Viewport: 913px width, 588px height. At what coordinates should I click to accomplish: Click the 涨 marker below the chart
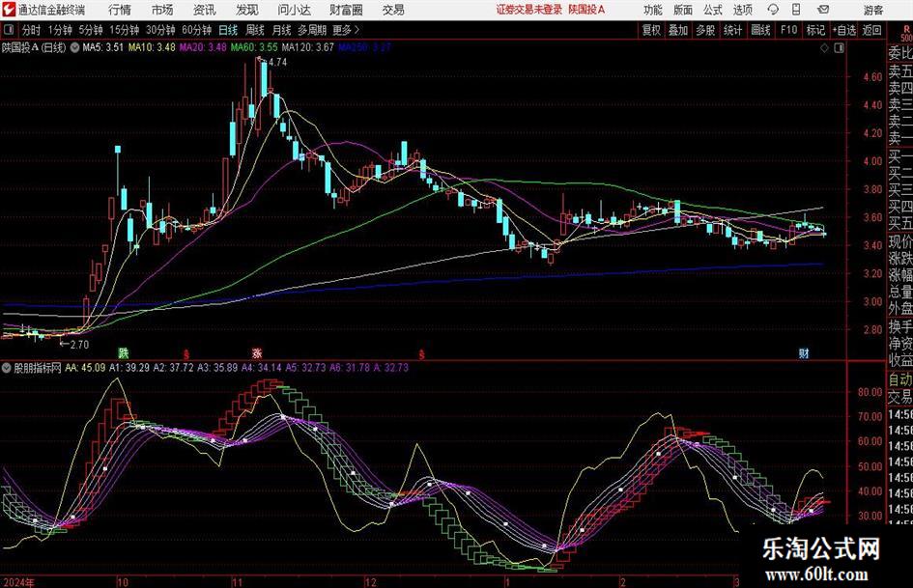coord(257,352)
